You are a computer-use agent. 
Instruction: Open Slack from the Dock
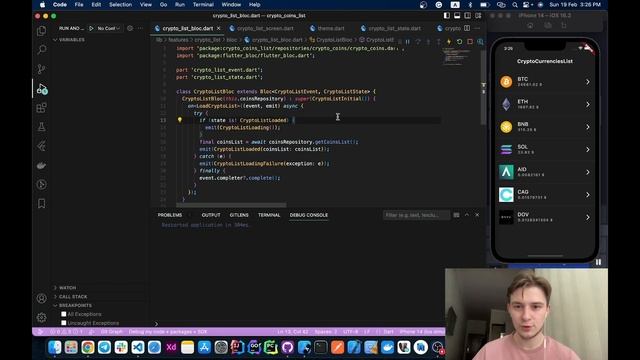click(121, 347)
